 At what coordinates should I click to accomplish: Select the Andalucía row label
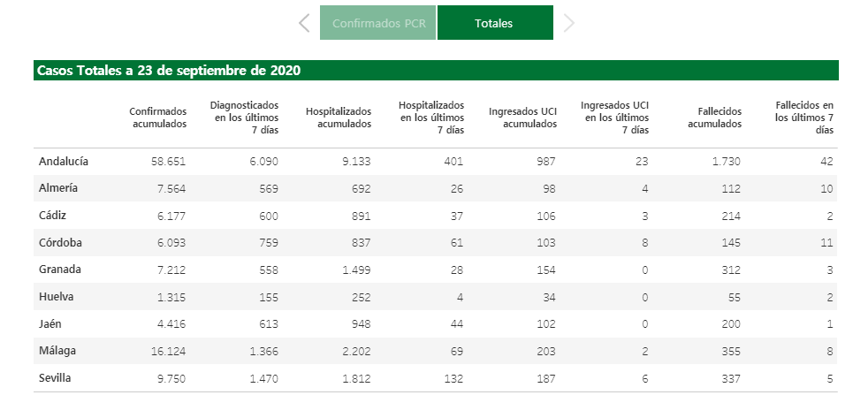[64, 162]
